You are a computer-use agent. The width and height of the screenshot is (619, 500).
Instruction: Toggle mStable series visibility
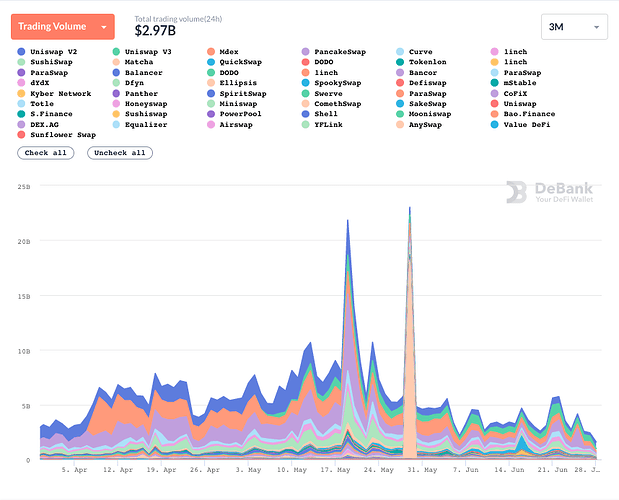514,83
